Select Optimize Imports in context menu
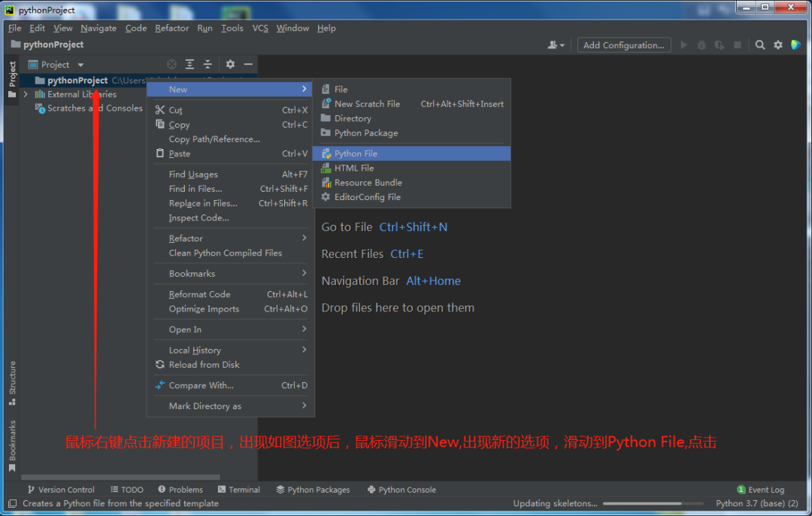This screenshot has height=516, width=812. point(229,308)
